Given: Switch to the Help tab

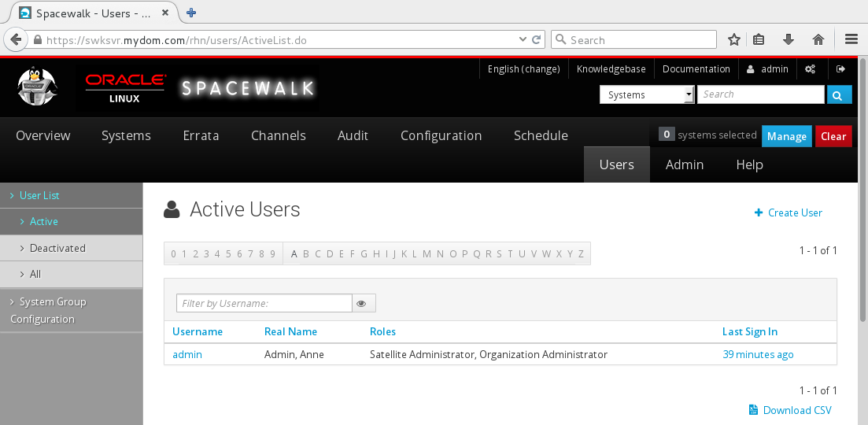Looking at the screenshot, I should coord(749,164).
